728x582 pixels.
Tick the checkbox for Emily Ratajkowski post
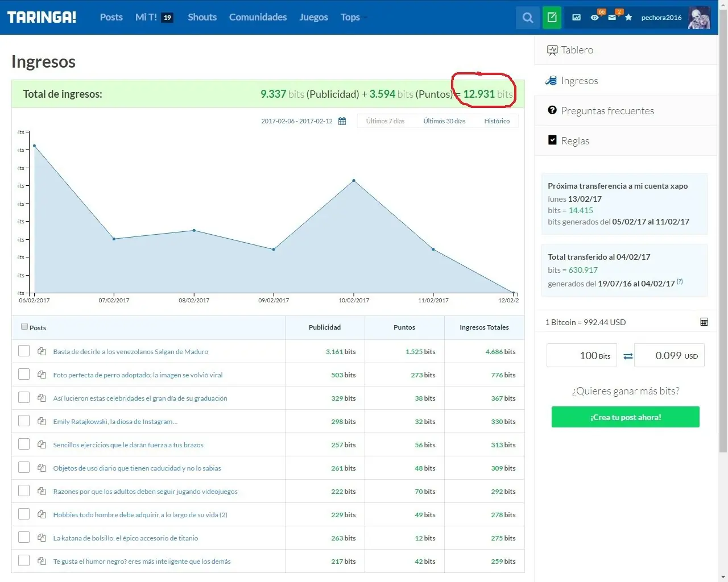tap(24, 421)
